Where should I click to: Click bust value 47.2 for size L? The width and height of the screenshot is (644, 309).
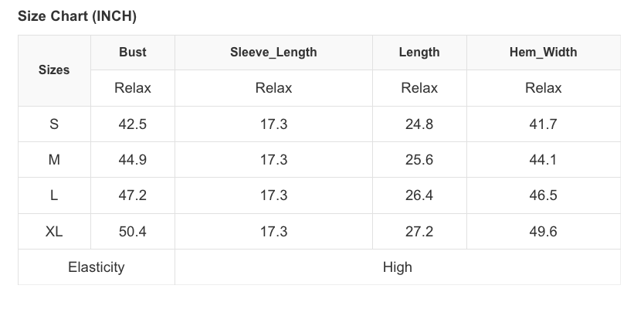click(133, 195)
